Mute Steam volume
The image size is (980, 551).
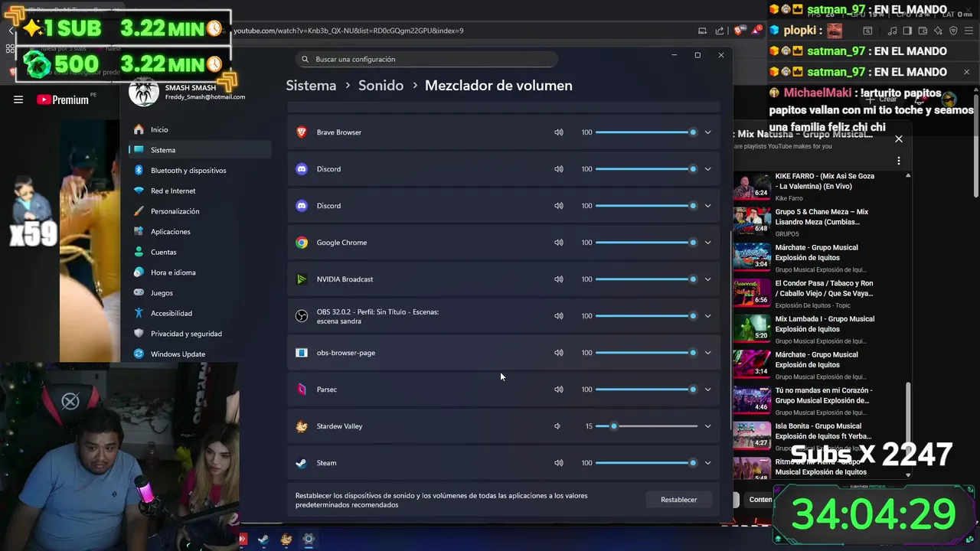coord(559,463)
